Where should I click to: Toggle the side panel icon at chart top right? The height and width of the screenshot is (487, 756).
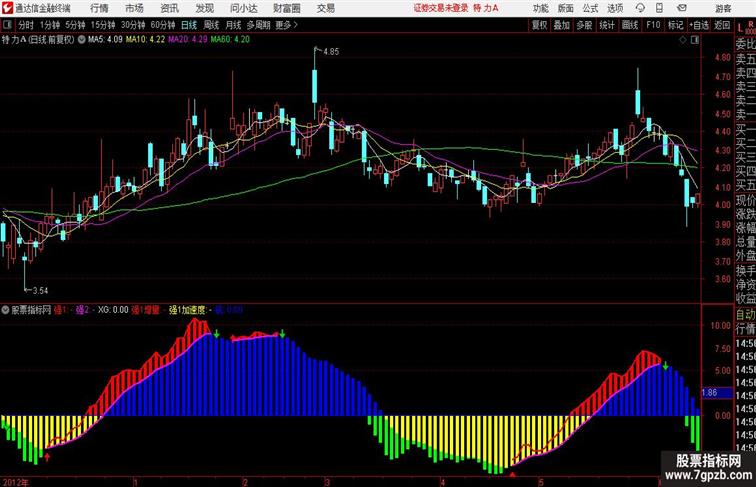point(695,40)
